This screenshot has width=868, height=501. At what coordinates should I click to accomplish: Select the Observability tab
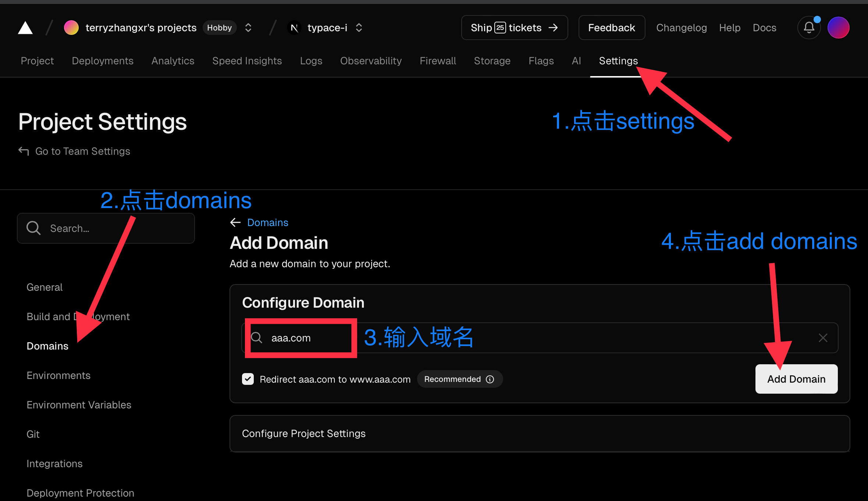point(371,61)
